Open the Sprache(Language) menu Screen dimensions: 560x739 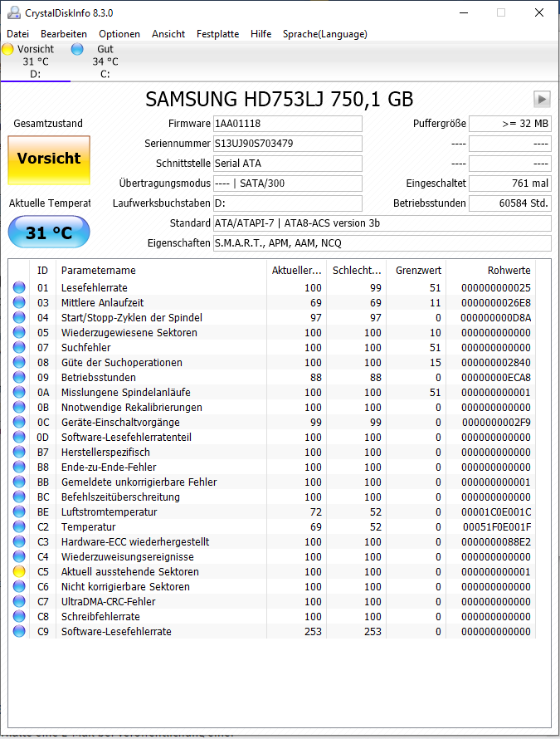[x=325, y=34]
